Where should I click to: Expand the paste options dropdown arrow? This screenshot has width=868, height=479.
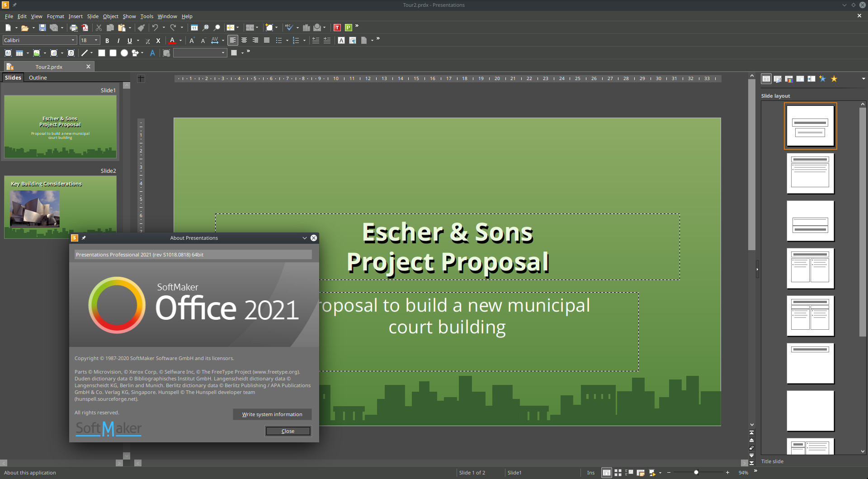(130, 28)
